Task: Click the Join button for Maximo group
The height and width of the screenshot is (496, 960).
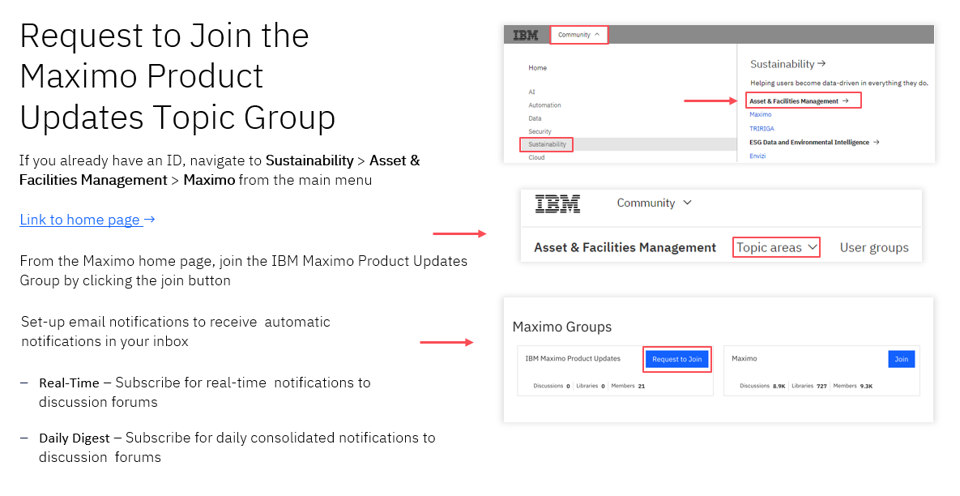Action: (901, 359)
